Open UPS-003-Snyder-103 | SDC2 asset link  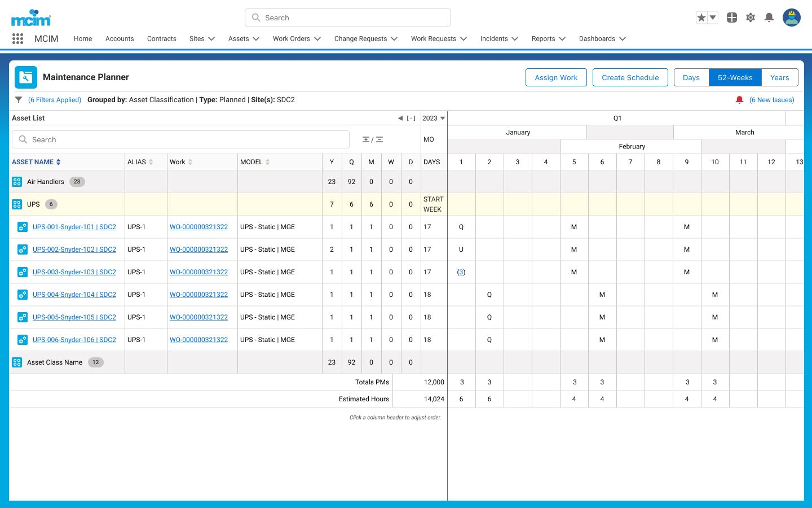click(74, 272)
